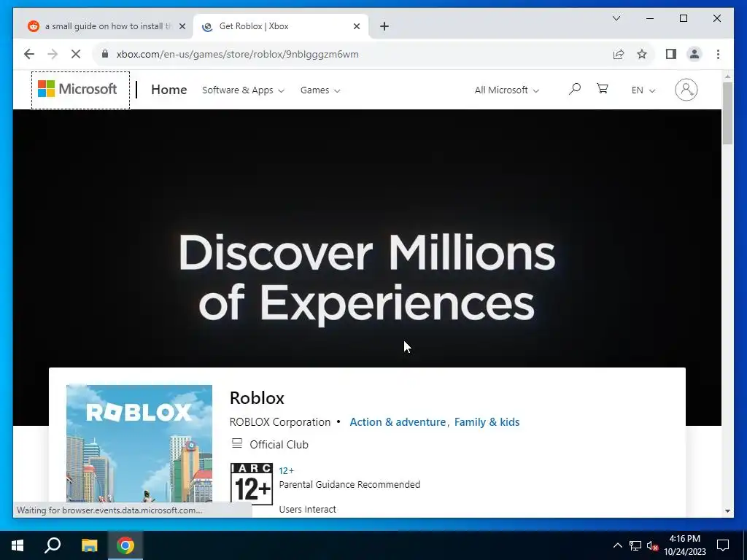
Task: Open the Chrome profile avatar
Action: [x=694, y=54]
